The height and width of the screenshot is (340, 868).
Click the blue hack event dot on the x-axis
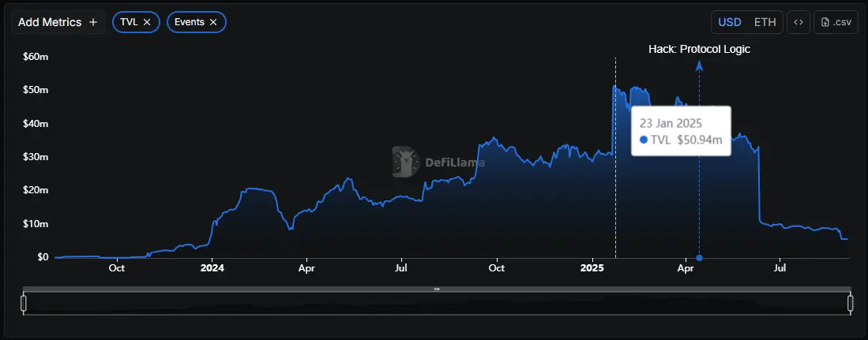pos(699,257)
